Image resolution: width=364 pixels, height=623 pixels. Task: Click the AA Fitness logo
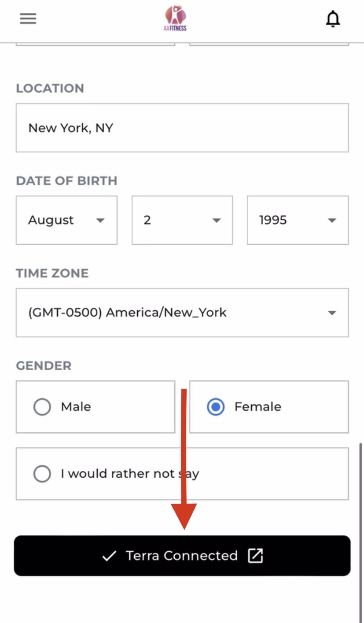(x=176, y=18)
